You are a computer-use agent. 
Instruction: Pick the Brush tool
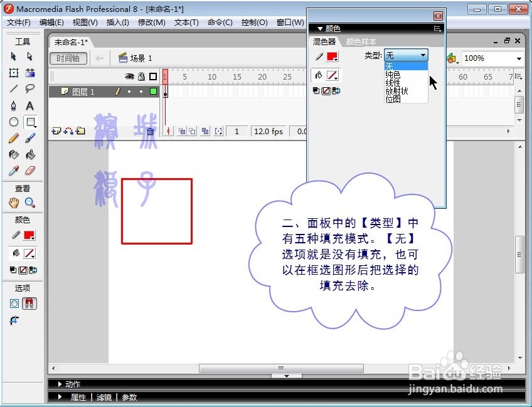30,138
